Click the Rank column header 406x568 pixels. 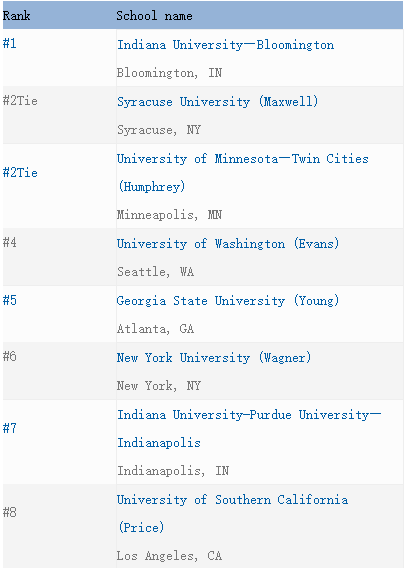tap(16, 16)
